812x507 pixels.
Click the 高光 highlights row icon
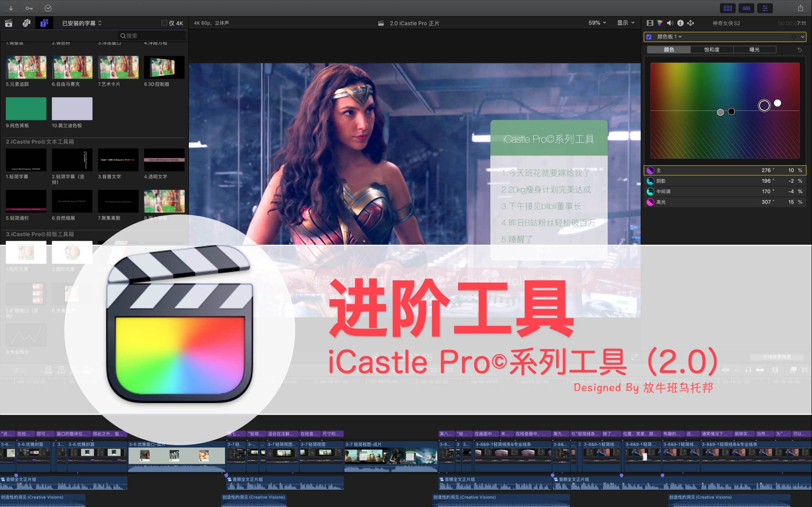pos(650,202)
